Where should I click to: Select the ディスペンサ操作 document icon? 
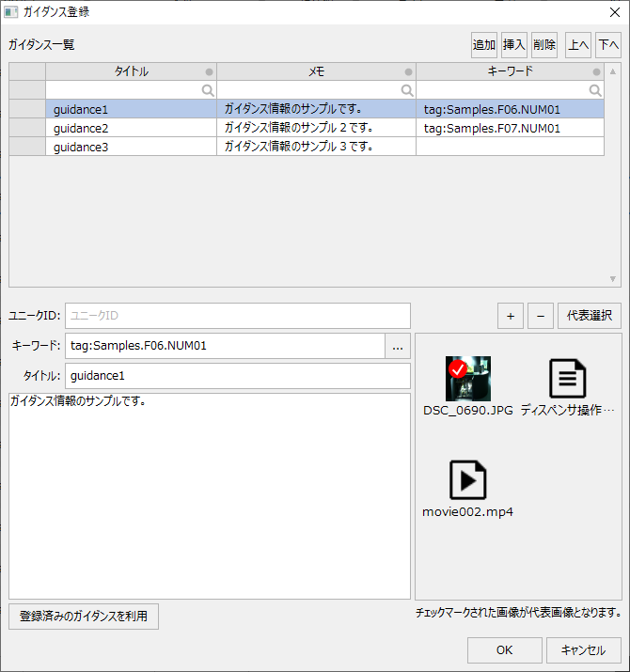568,380
